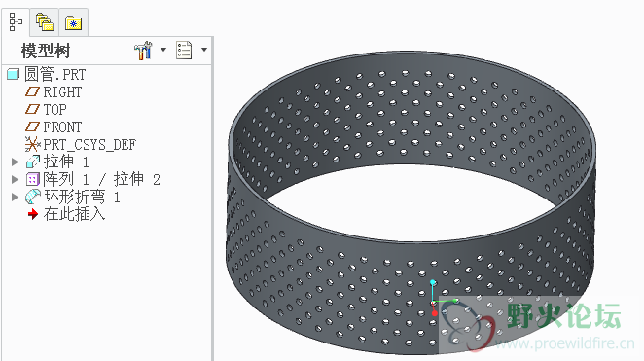Image resolution: width=644 pixels, height=361 pixels.
Task: Click the 在此插入 red arrow marker
Action: click(x=32, y=214)
